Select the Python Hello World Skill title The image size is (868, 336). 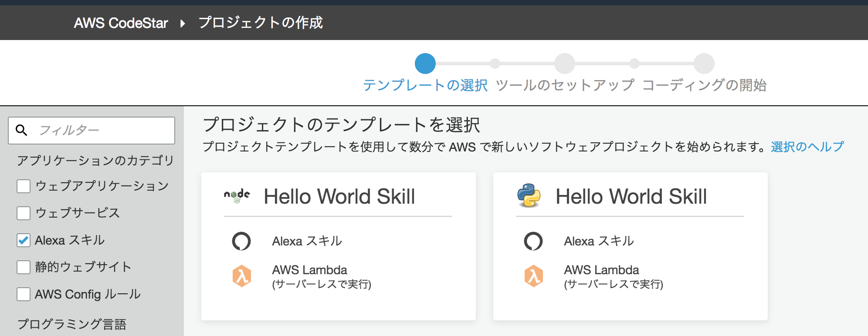tap(631, 196)
